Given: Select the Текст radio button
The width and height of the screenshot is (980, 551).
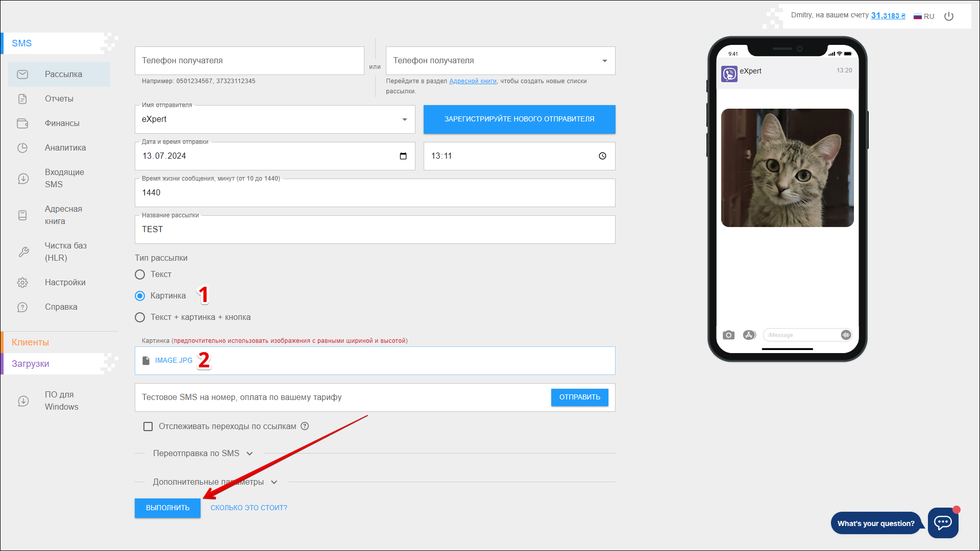Looking at the screenshot, I should point(140,274).
